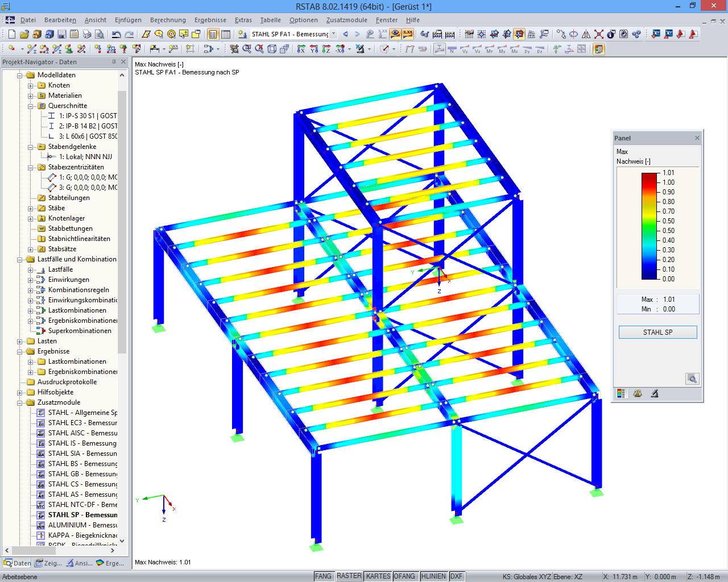Click the mirror tool icon in toolbar
This screenshot has height=582, width=728.
click(x=586, y=34)
